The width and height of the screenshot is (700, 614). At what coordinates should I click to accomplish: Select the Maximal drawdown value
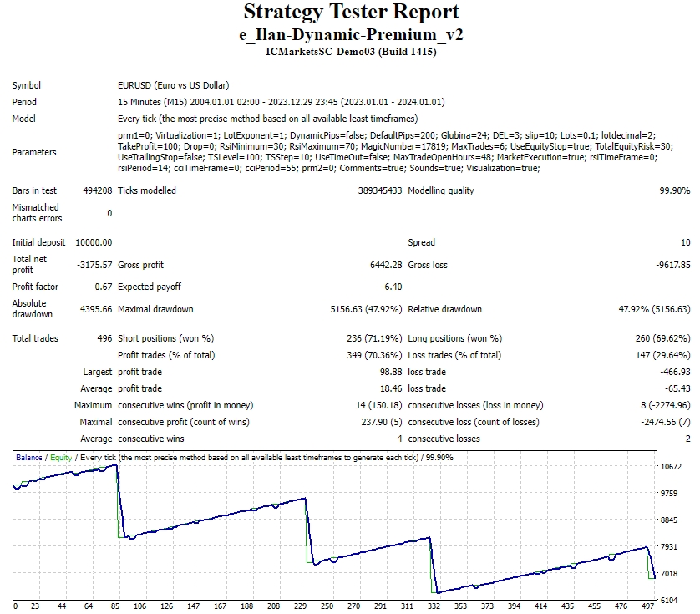pos(366,309)
